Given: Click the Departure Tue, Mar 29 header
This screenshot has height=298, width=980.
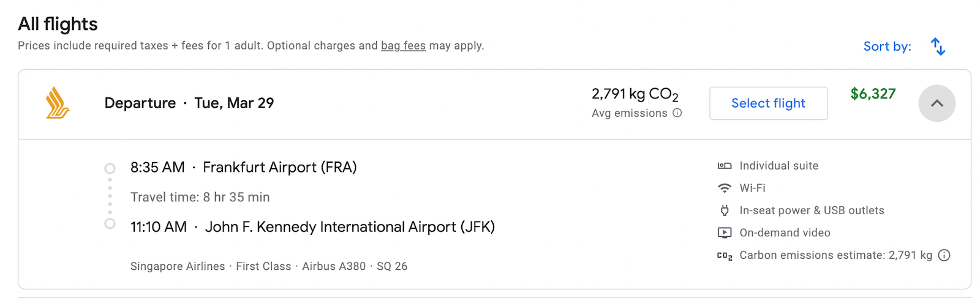Looking at the screenshot, I should (189, 103).
